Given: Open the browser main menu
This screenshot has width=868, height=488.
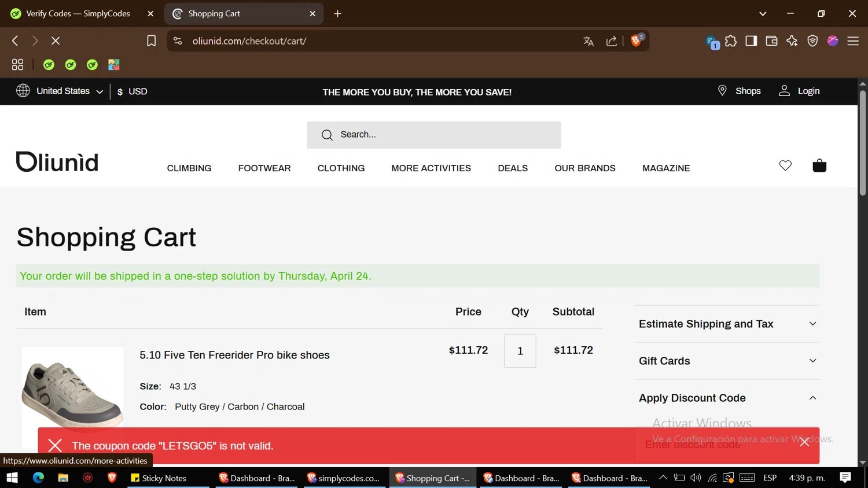Looking at the screenshot, I should coord(853,41).
